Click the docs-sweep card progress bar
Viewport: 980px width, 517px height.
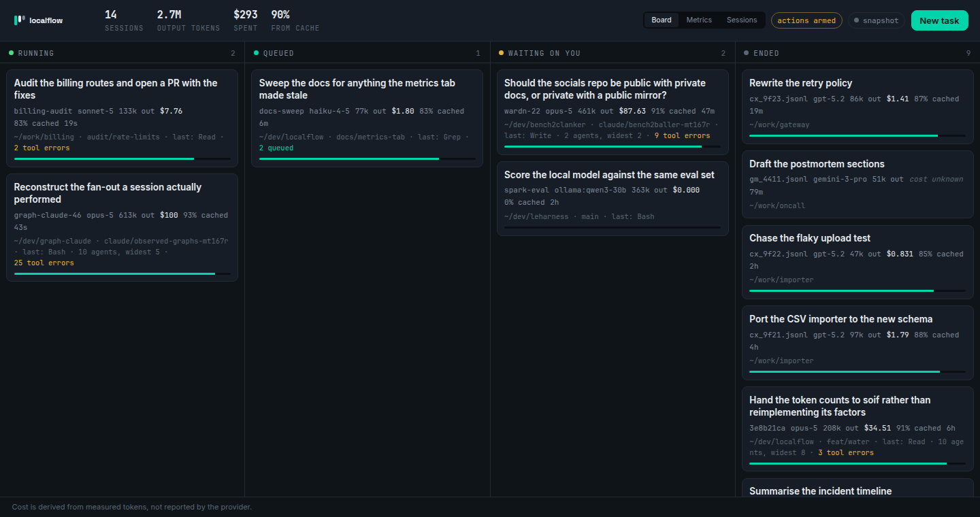coord(367,159)
